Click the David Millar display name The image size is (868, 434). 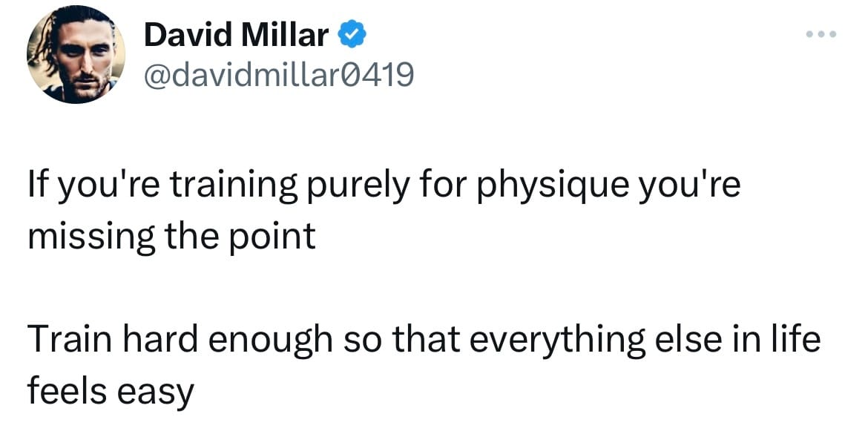tap(237, 36)
